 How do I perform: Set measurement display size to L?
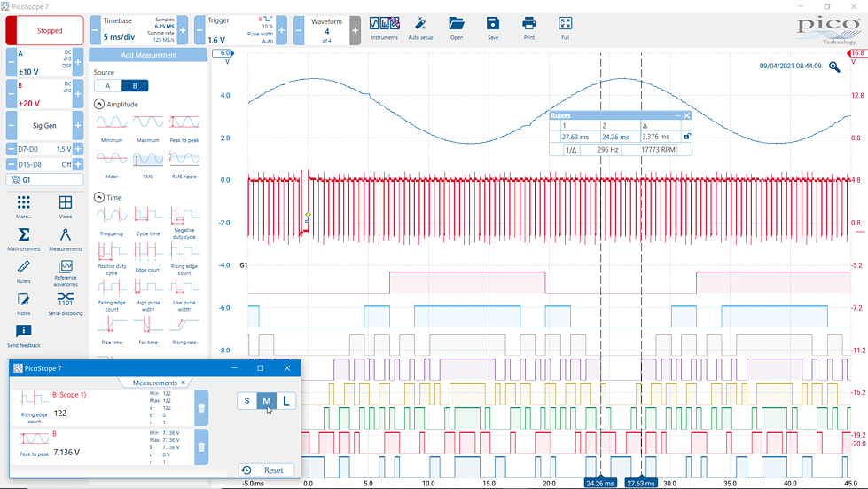pyautogui.click(x=285, y=401)
